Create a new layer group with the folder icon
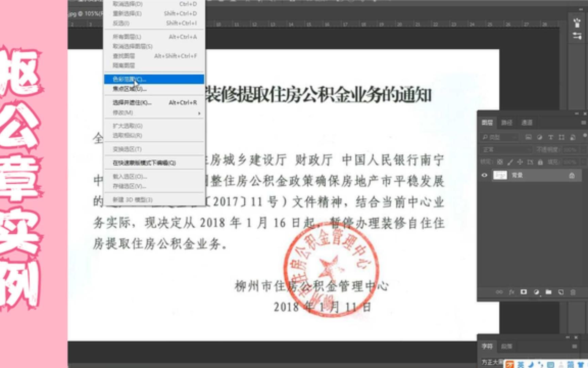The height and width of the screenshot is (368, 588). (549, 292)
